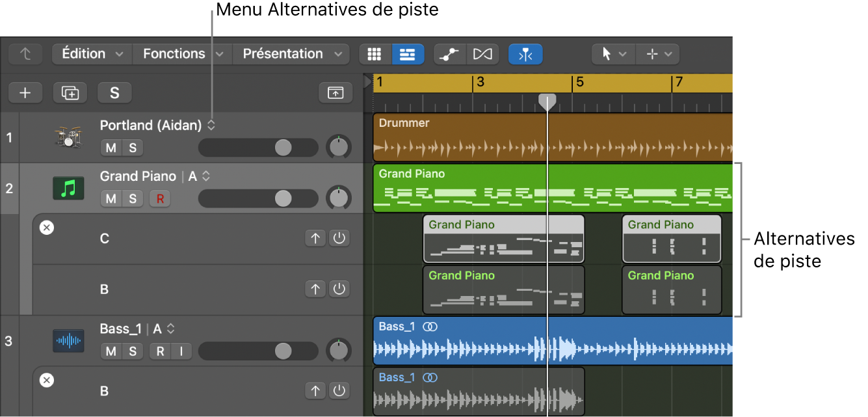Toggle the blue catch playhead button
The image size is (868, 417).
click(525, 55)
